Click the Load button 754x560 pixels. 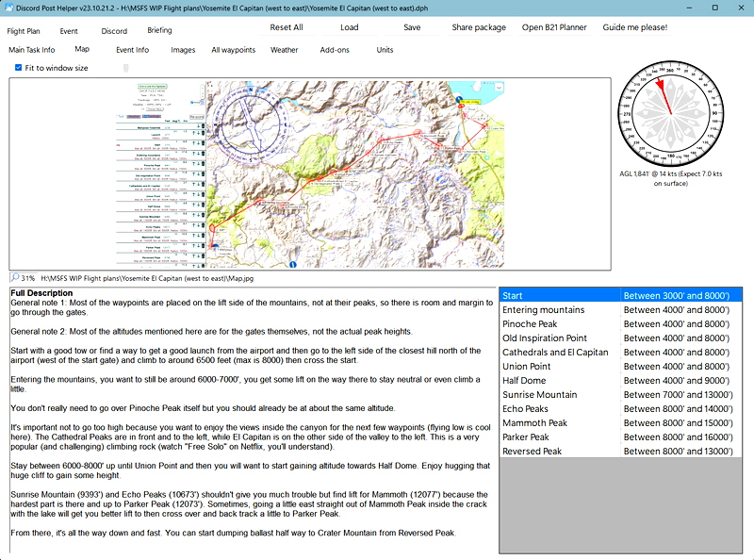[x=350, y=27]
